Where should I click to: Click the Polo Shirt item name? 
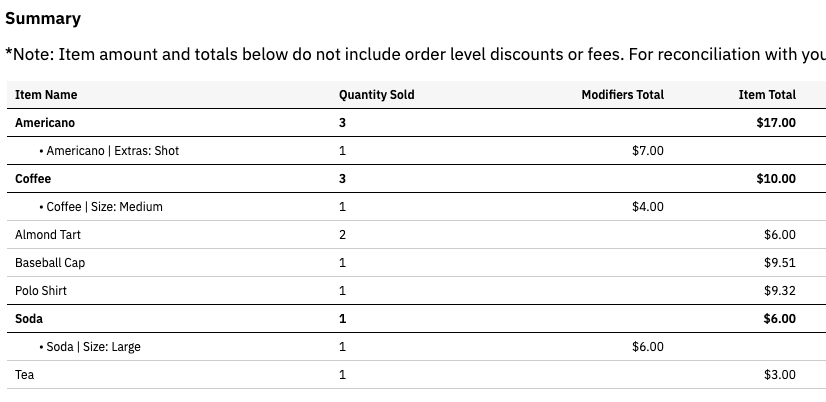click(41, 291)
